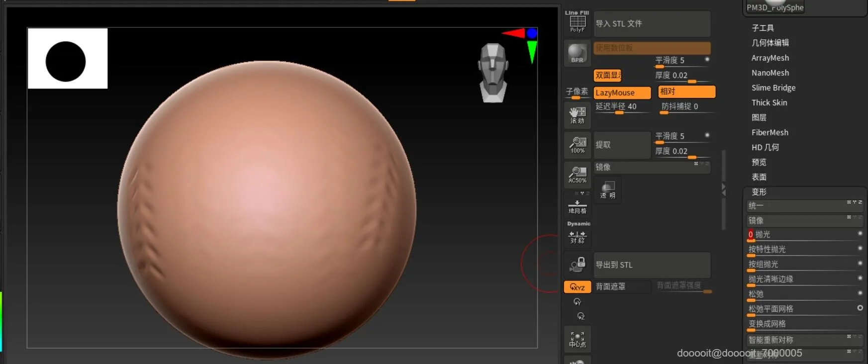Toggle the Line Fill PolyF display icon
The image size is (868, 364).
point(577,22)
